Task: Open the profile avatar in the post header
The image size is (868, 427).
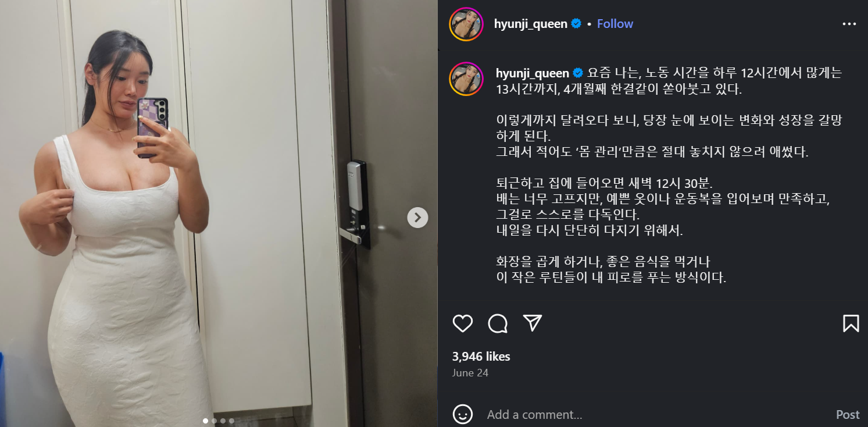Action: 466,24
